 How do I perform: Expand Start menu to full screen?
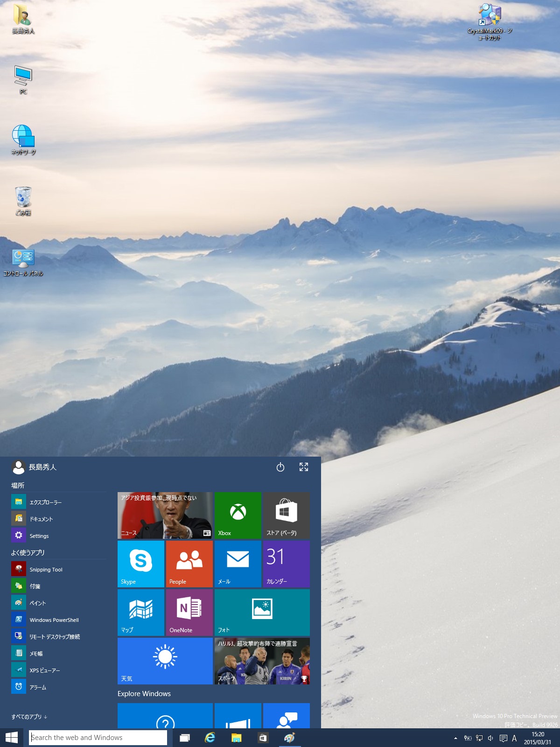tap(304, 467)
